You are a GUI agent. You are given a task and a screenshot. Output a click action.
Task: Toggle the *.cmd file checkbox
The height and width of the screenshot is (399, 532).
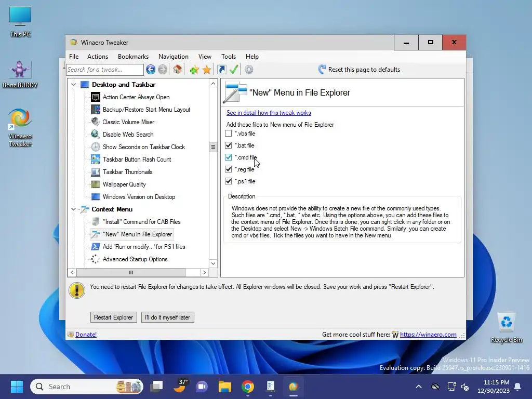pyautogui.click(x=229, y=157)
